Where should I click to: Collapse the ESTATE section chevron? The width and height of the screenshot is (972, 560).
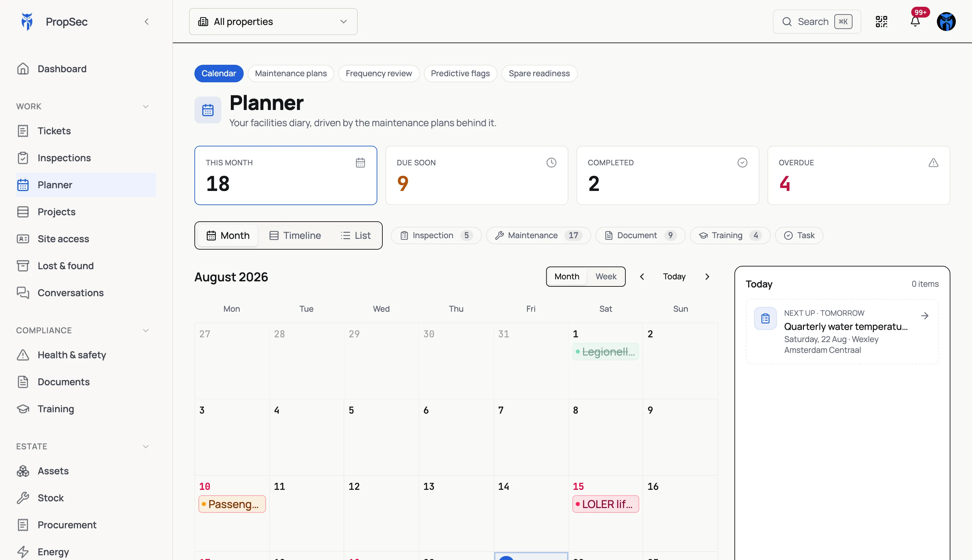click(x=146, y=447)
